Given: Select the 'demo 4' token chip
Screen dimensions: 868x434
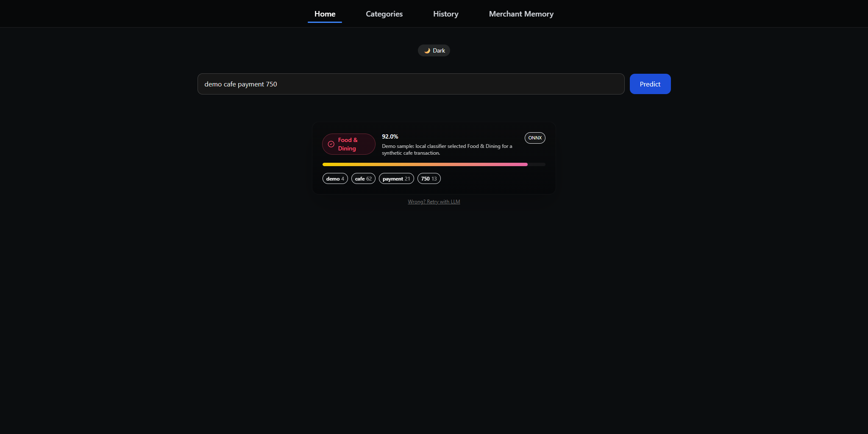Looking at the screenshot, I should point(335,179).
